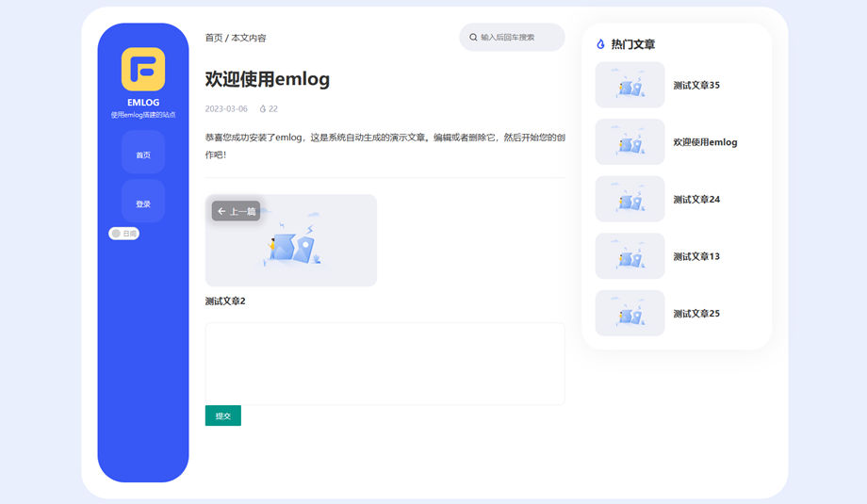Open the 首页 sidebar menu item

(143, 153)
